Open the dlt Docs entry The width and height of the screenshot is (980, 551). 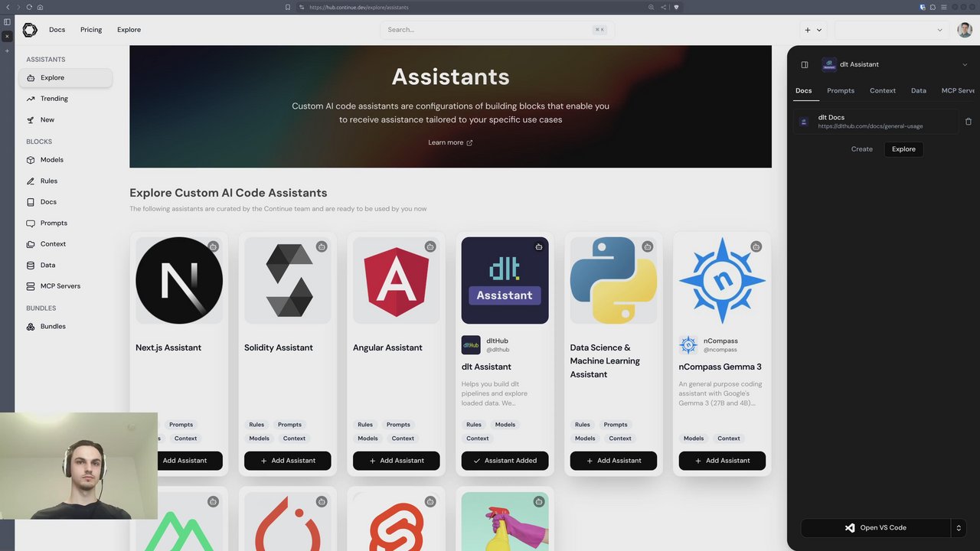[x=876, y=122]
